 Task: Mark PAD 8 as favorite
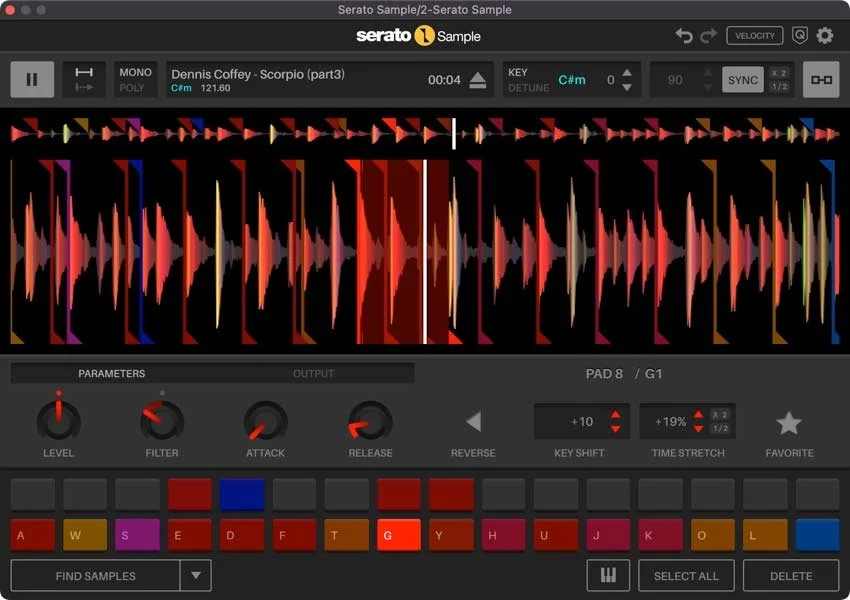pos(789,424)
